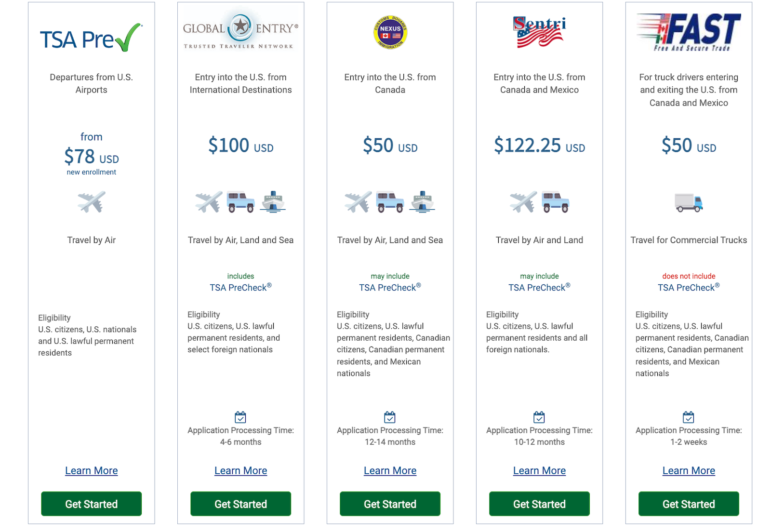Open Learn More under the NEXUS card
Image resolution: width=771 pixels, height=532 pixels.
(390, 471)
